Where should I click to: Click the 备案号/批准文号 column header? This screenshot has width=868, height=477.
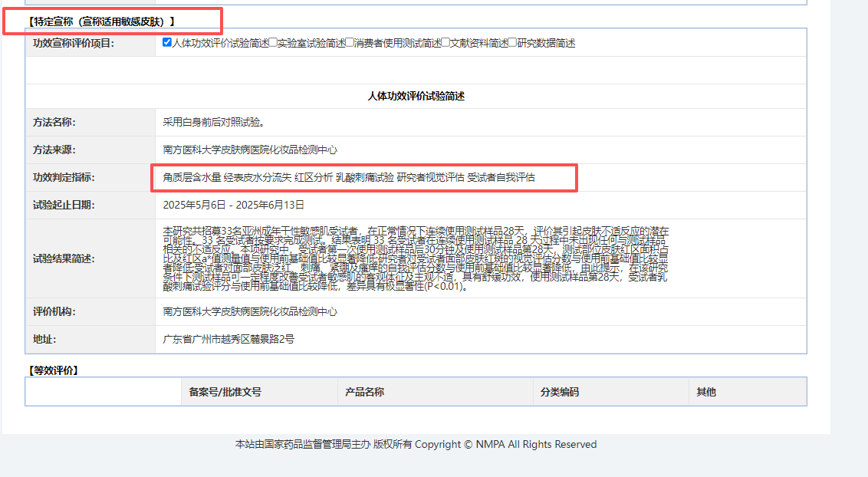[x=225, y=392]
